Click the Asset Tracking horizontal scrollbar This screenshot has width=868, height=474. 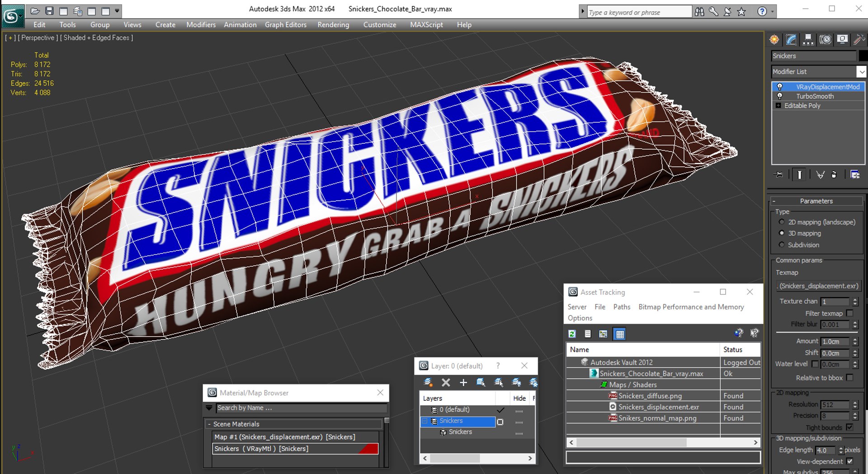[x=663, y=442]
